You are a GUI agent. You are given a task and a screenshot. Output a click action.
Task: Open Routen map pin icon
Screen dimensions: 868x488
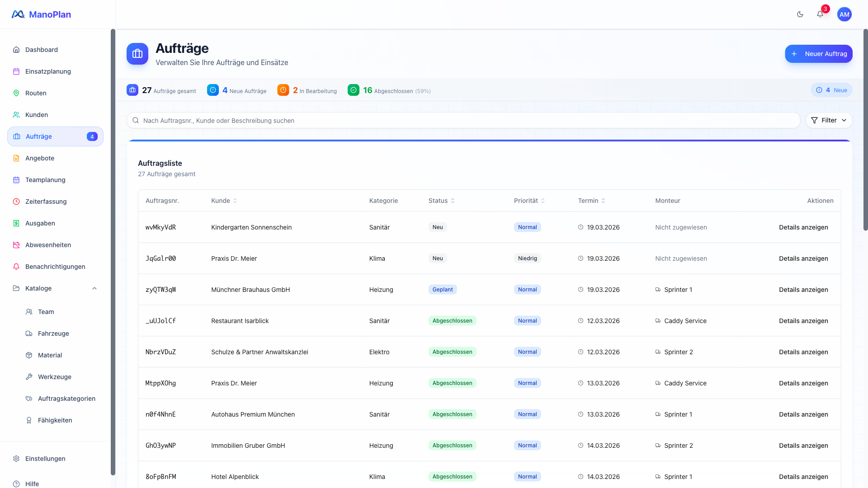16,93
